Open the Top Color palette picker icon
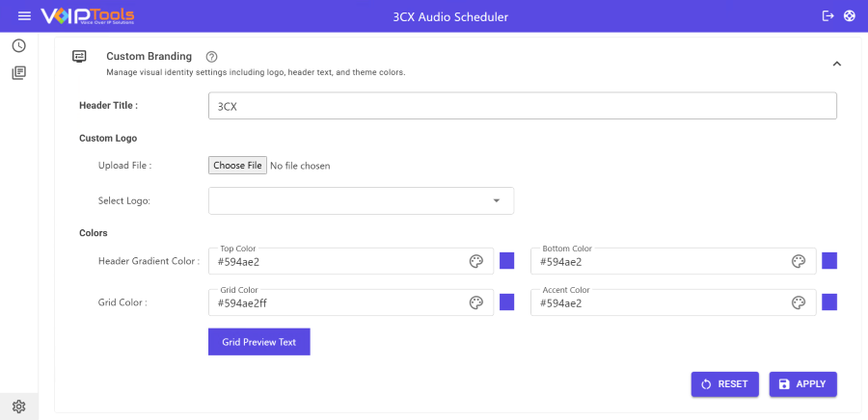The height and width of the screenshot is (420, 868). click(475, 261)
